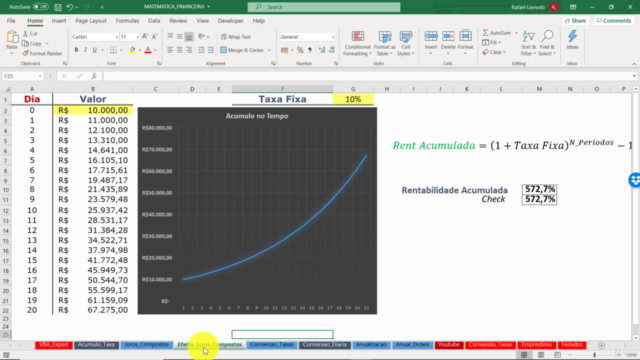Apply the yellow Fill Color
Viewport: 640px width, 360px height.
pyautogui.click(x=132, y=50)
